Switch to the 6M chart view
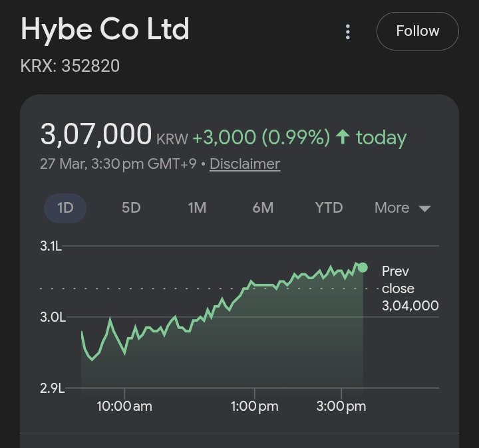479x448 pixels. (x=263, y=207)
